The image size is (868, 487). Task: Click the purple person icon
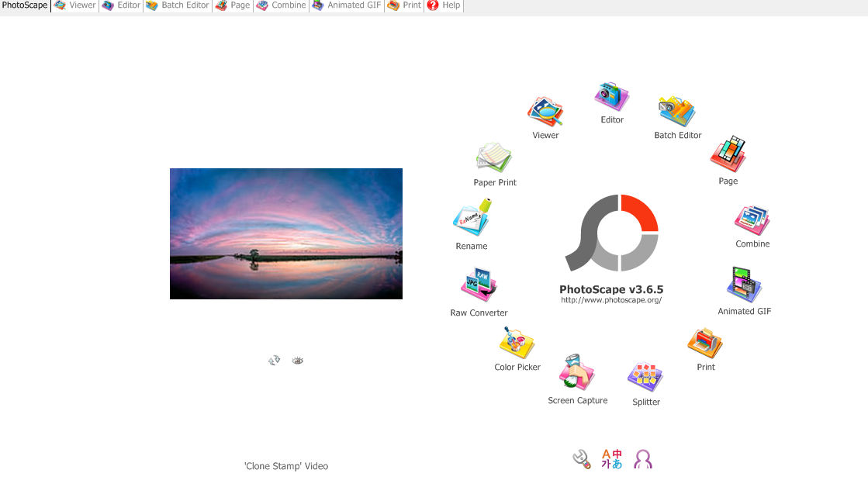pos(643,459)
